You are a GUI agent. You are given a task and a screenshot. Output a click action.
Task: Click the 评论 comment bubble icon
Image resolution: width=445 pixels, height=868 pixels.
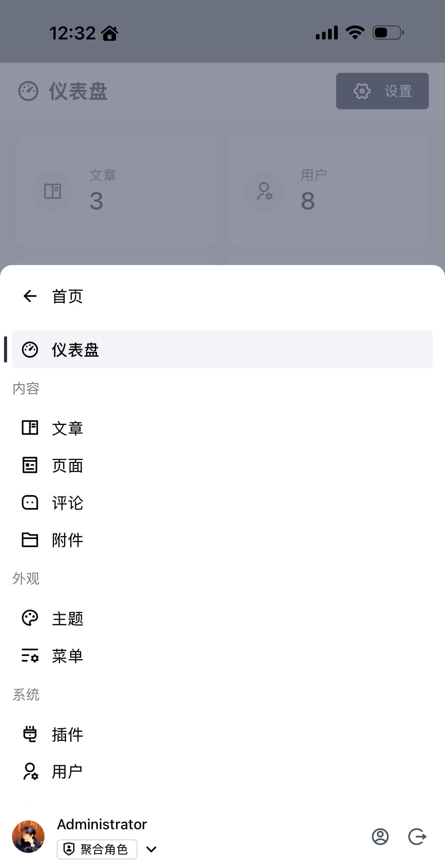pyautogui.click(x=30, y=502)
